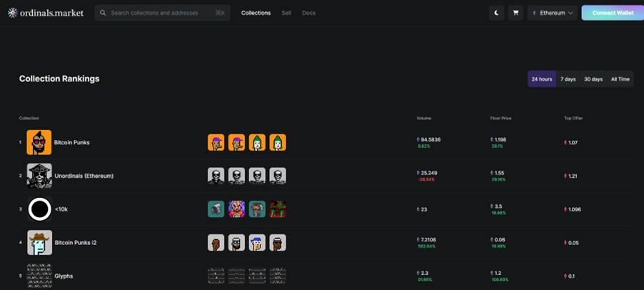
Task: Click the Bitcoin Punks collection name
Action: [x=72, y=143]
